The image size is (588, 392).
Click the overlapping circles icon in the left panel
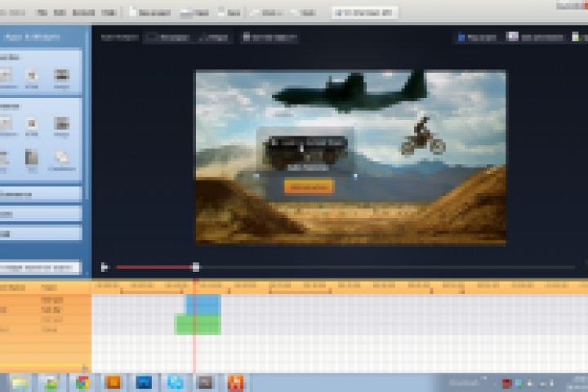pyautogui.click(x=61, y=158)
